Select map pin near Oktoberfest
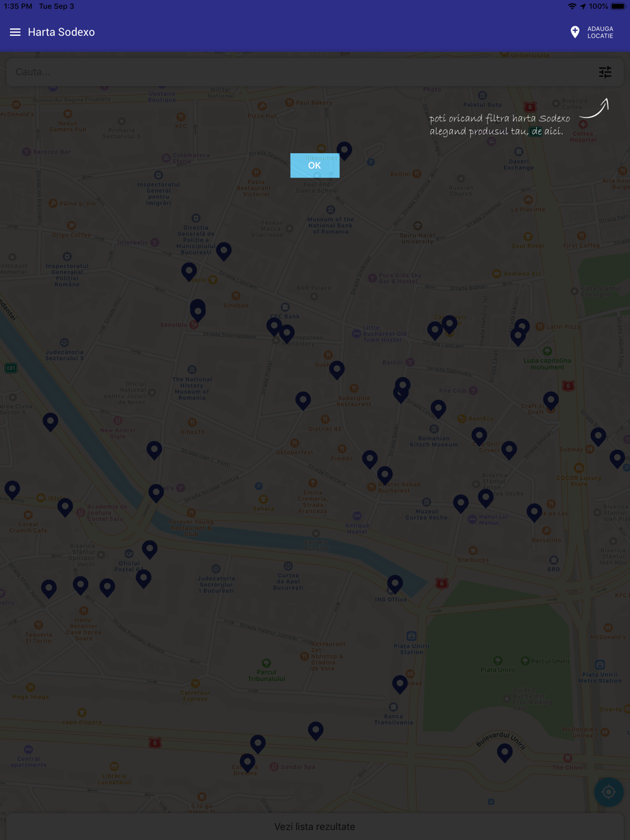This screenshot has width=630, height=840. 303,400
